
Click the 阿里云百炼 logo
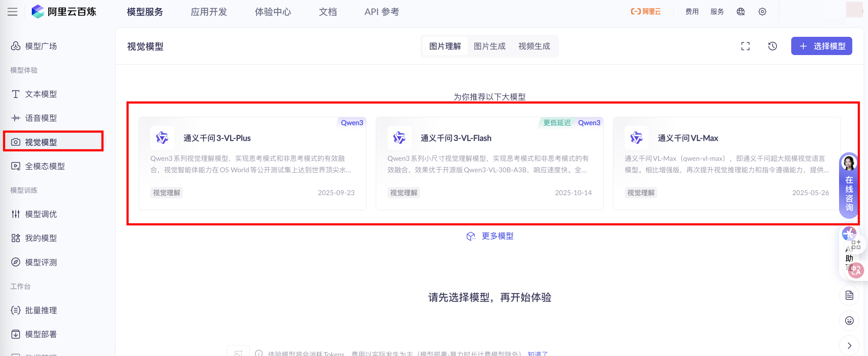point(64,12)
